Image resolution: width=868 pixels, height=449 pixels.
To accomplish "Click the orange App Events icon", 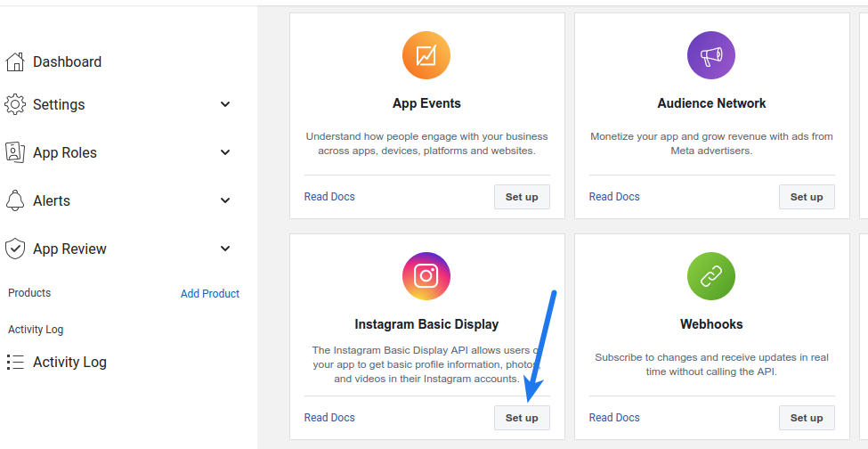I will click(426, 55).
